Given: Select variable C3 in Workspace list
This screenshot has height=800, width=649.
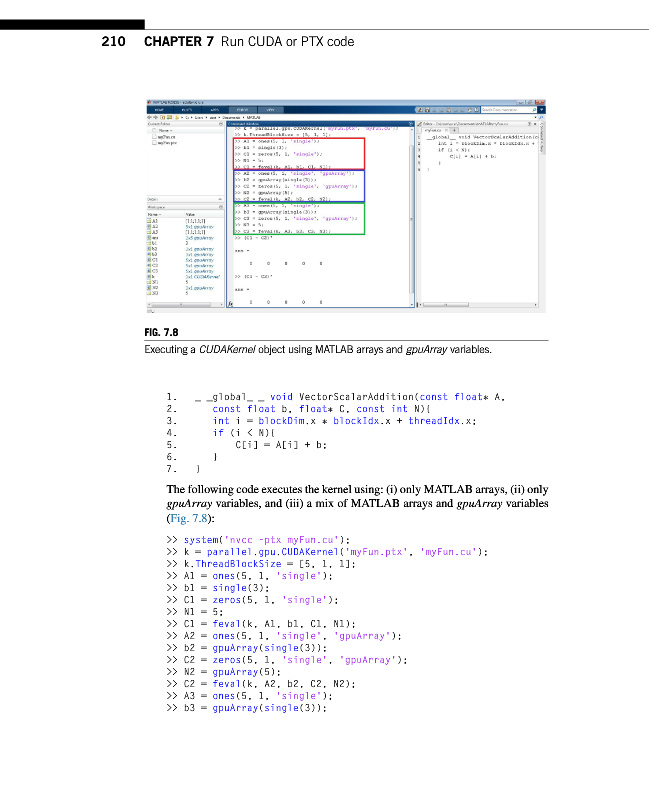Looking at the screenshot, I should [x=153, y=270].
